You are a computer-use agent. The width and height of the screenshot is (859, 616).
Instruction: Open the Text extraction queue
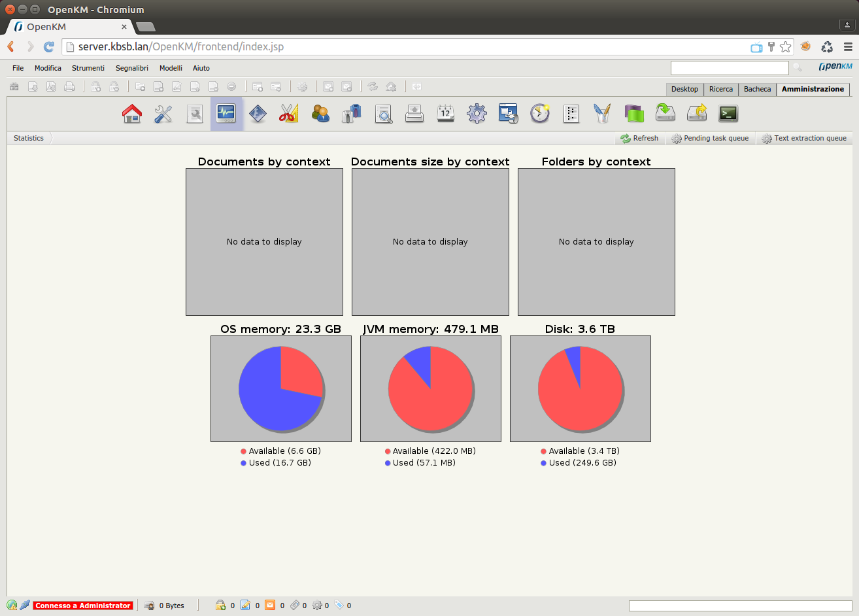(804, 138)
